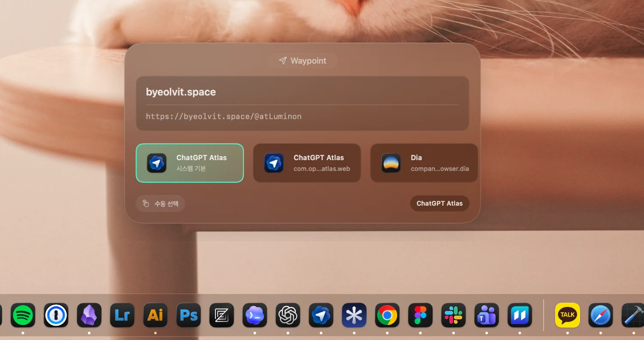
Task: Click the 수동 선택 manual select button
Action: tap(160, 203)
